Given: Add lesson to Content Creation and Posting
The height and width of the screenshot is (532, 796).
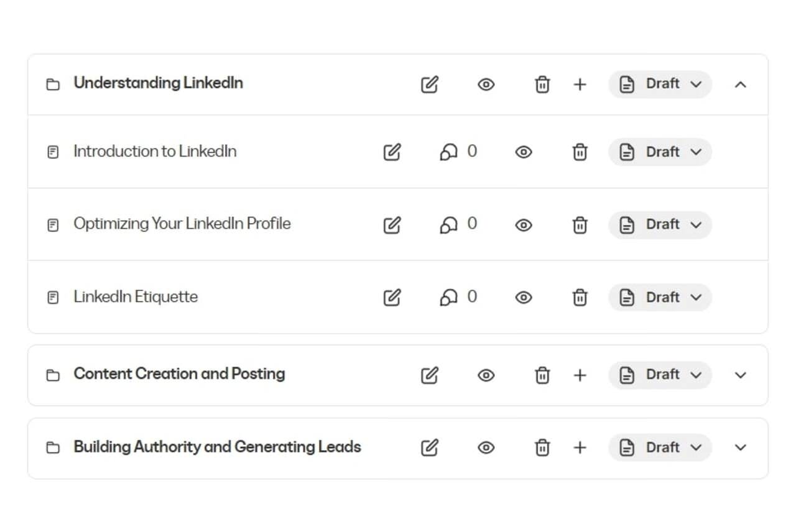Looking at the screenshot, I should coord(580,375).
